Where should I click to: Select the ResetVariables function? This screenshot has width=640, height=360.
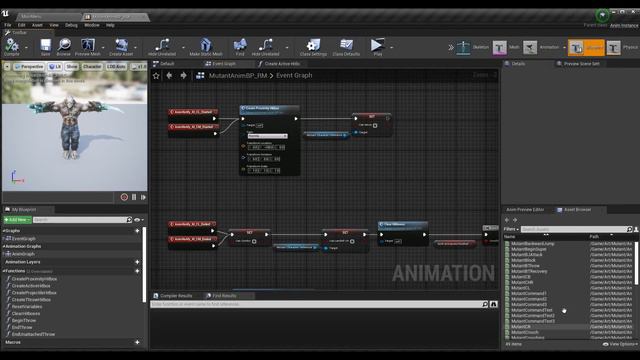[27, 307]
